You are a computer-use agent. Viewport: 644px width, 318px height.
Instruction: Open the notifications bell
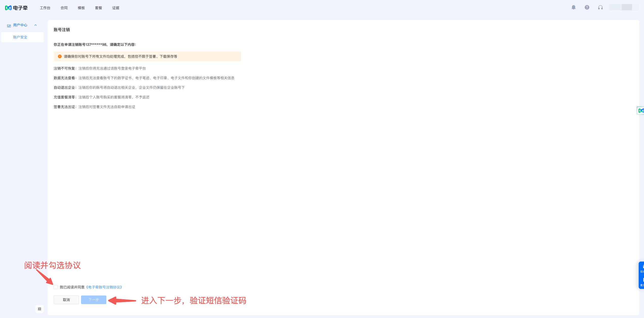coord(574,7)
